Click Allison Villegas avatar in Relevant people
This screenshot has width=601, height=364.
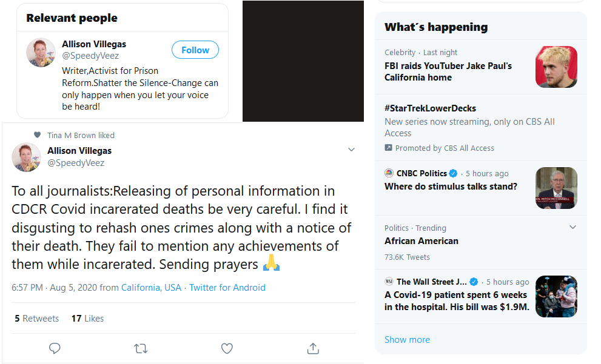41,52
